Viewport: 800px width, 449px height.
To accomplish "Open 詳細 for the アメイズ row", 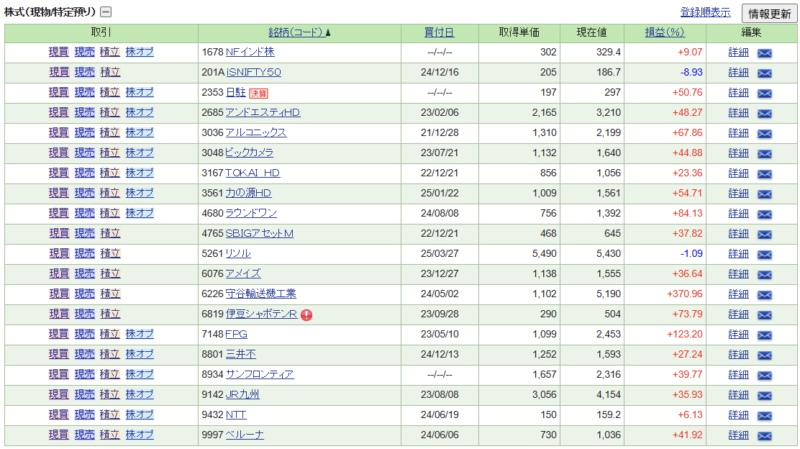I will [738, 274].
